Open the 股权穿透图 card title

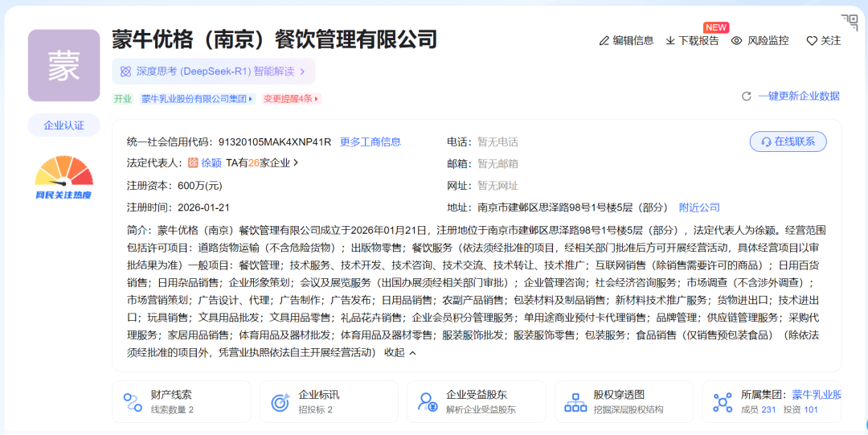[x=619, y=395]
